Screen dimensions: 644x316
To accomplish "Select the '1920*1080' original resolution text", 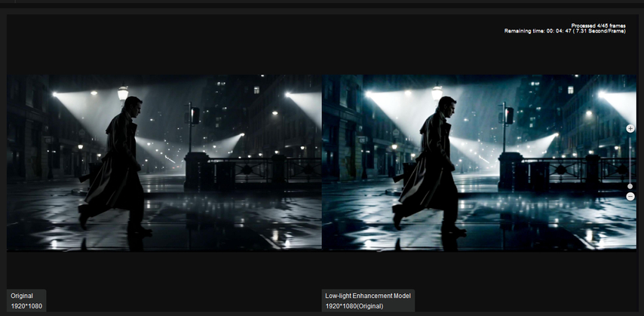I will [x=26, y=306].
